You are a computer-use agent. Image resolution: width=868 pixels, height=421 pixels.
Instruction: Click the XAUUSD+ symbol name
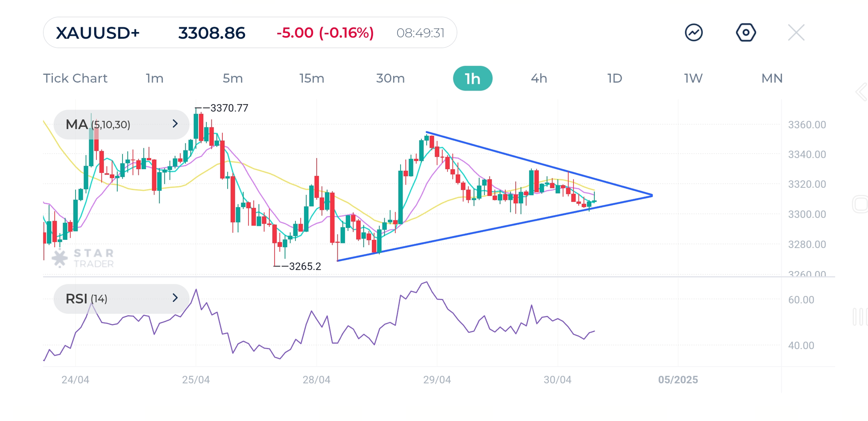pos(98,33)
